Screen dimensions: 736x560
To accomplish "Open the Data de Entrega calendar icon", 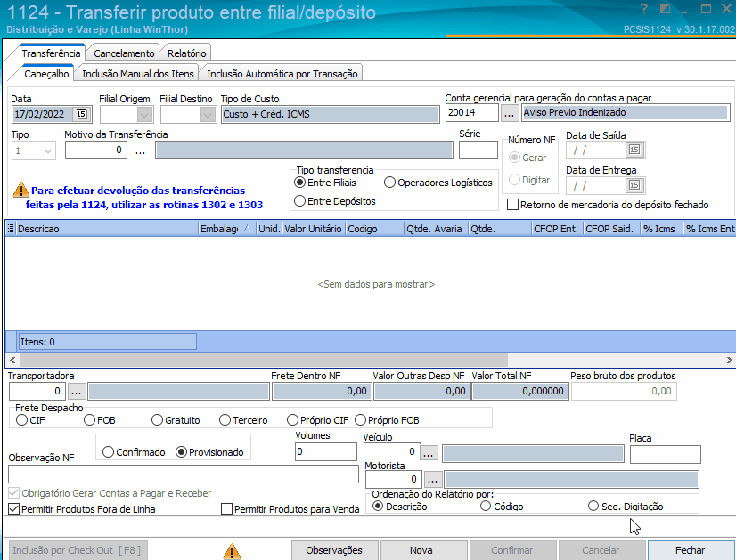I will point(634,185).
